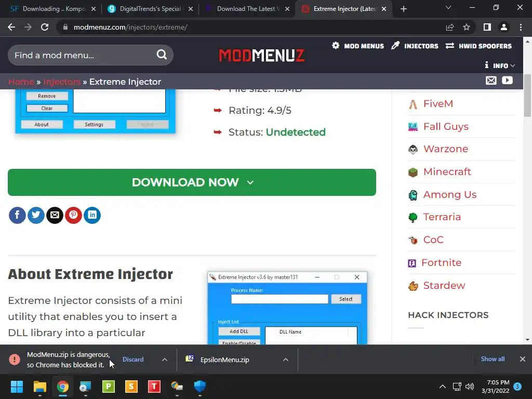Open the YouTube icon in breadcrumb bar

507,81
